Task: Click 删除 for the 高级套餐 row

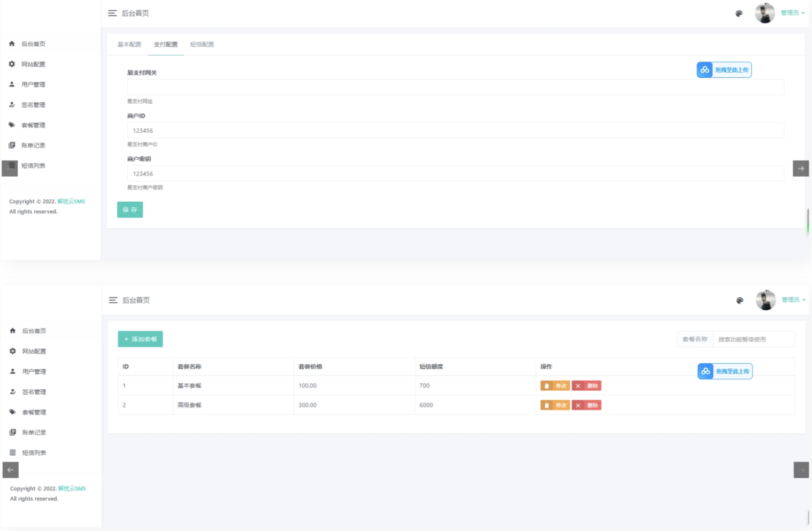Action: point(587,405)
